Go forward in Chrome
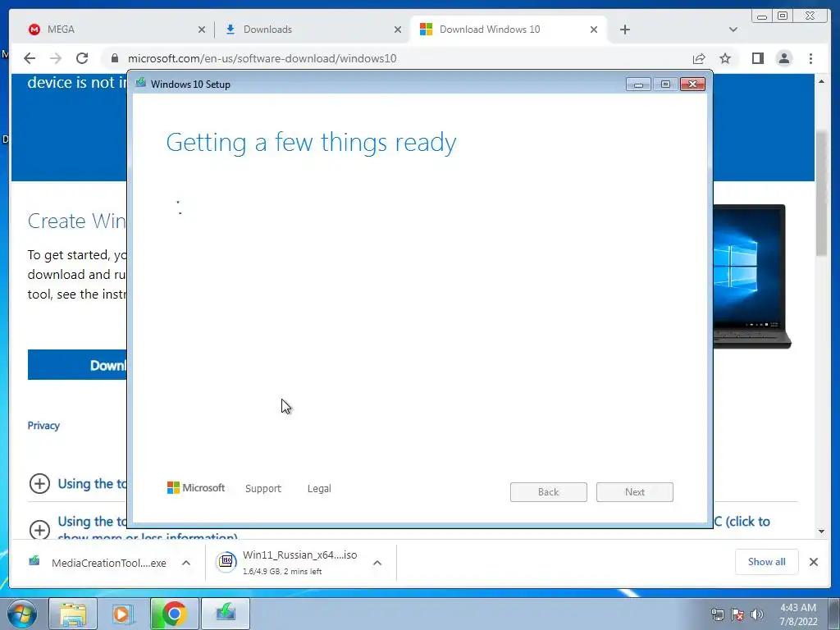The image size is (840, 630). pyautogui.click(x=56, y=58)
